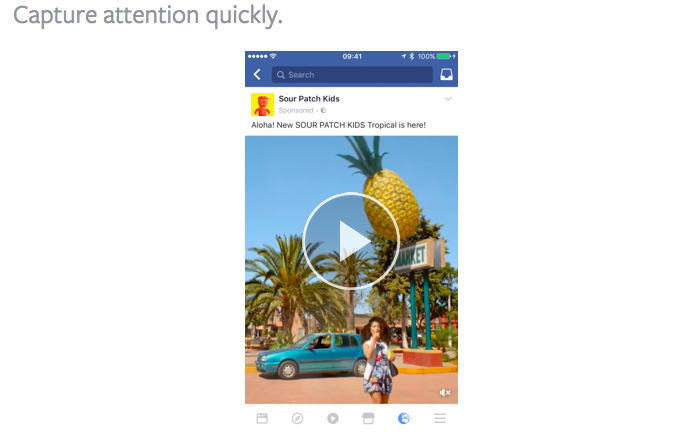Open the News Feed tab icon

(262, 418)
